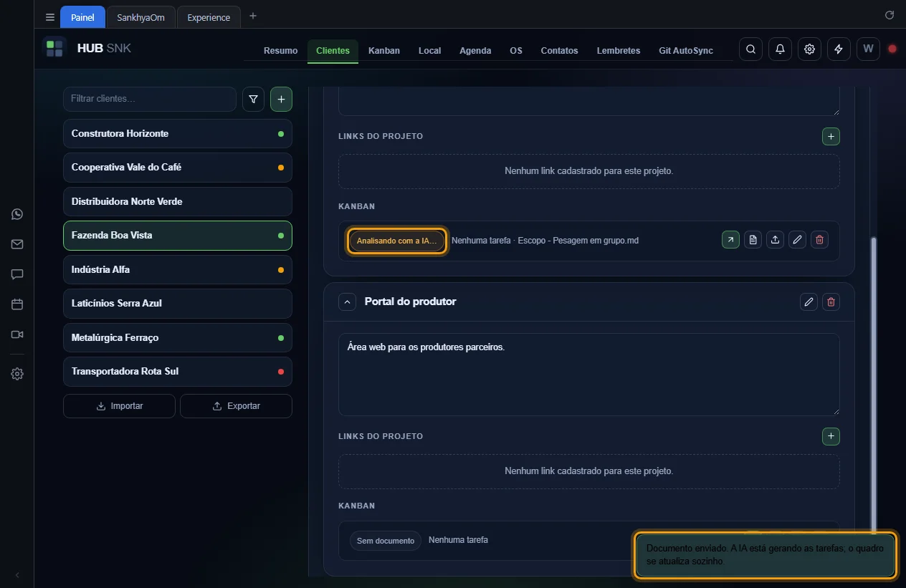Open the W user avatar button

[x=868, y=49]
